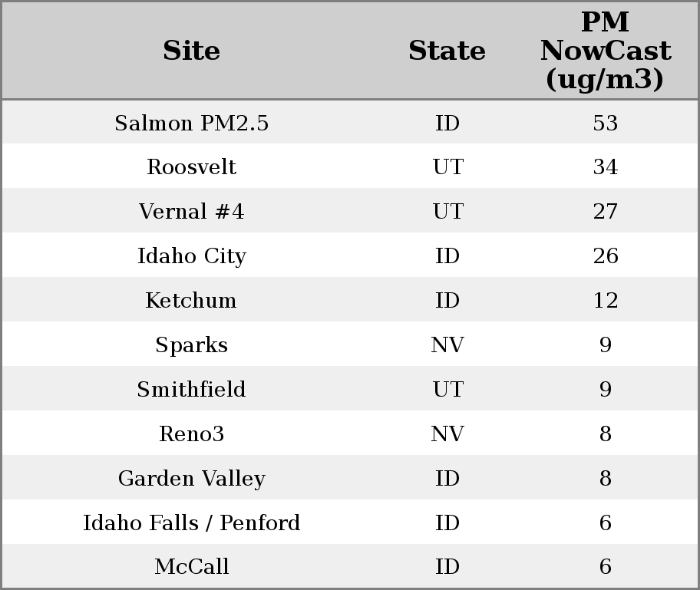Select the Ketchum site cell
Image resolution: width=700 pixels, height=590 pixels.
pyautogui.click(x=192, y=301)
